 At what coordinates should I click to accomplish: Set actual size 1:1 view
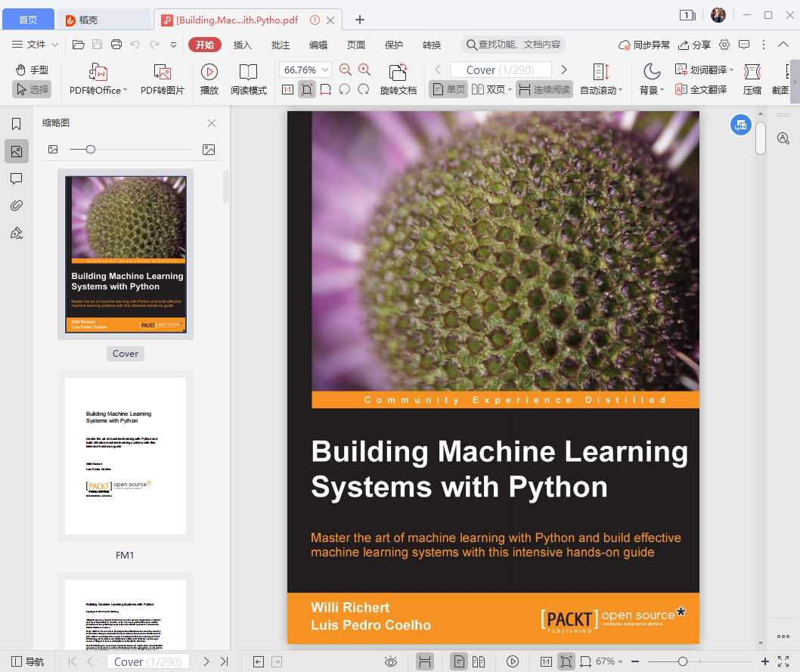(287, 90)
